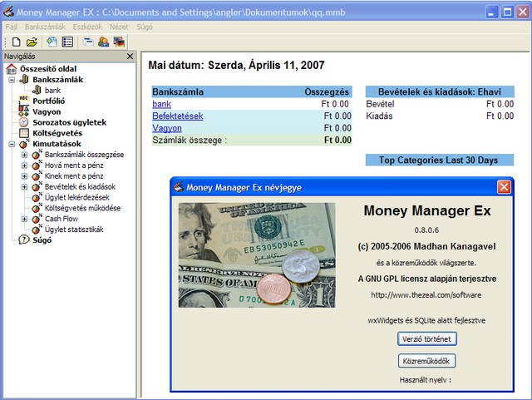Click the new database blank page icon
The image size is (532, 400).
(16, 42)
